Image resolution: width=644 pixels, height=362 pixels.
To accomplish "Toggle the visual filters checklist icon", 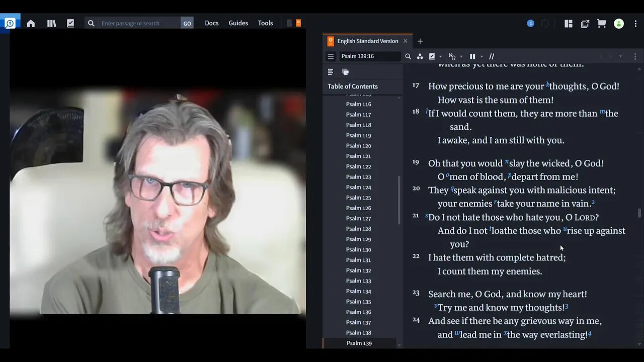I will tap(432, 56).
